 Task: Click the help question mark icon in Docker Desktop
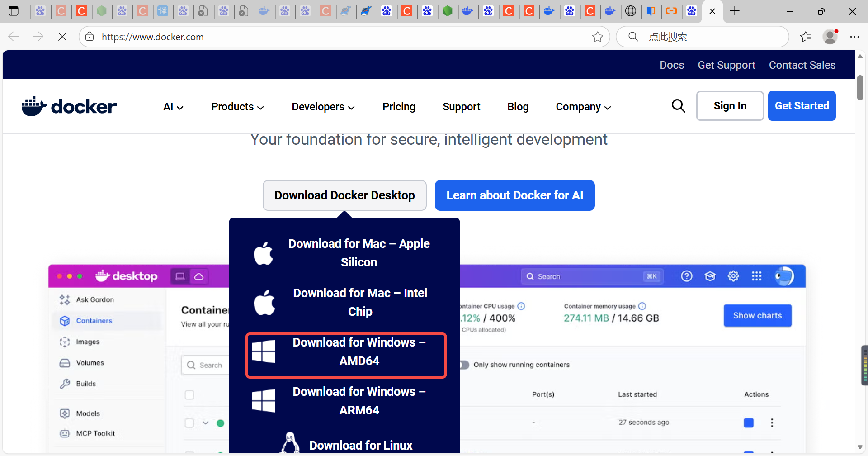(x=687, y=276)
